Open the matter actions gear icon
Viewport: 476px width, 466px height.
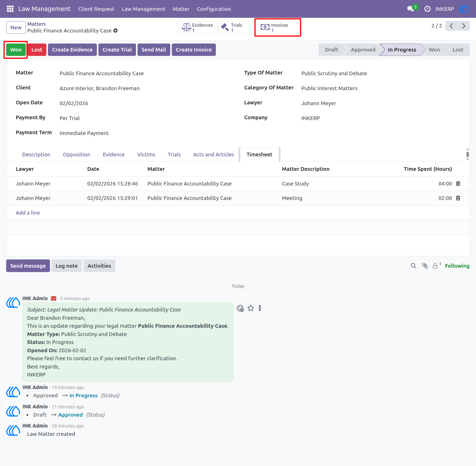(116, 31)
